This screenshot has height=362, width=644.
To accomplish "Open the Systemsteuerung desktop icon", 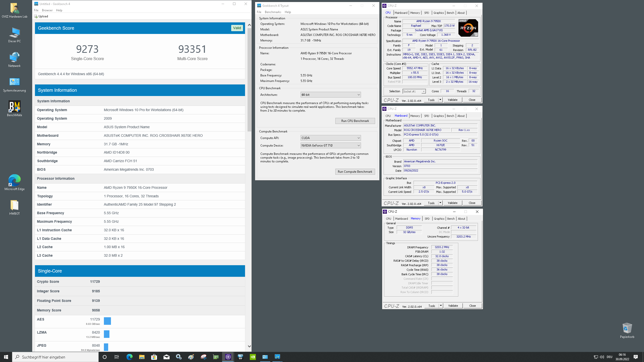I will coord(14,84).
